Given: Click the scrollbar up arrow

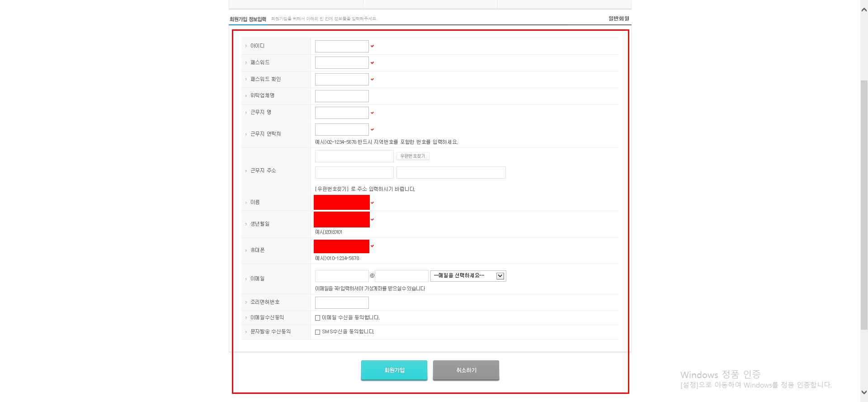Looking at the screenshot, I should [x=864, y=9].
